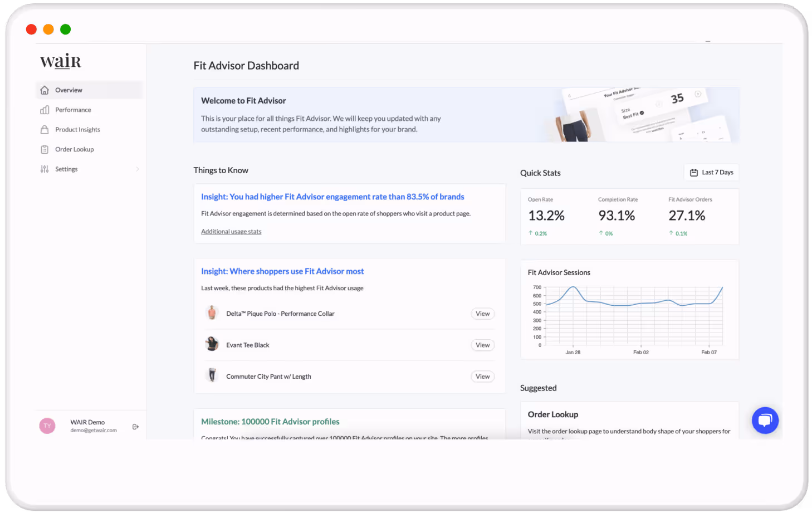Open the chat support bubble
Screen dimensions: 812x518
point(765,420)
